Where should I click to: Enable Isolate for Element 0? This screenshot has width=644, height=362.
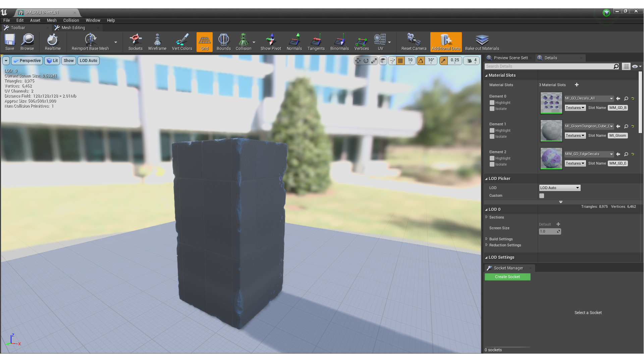[x=492, y=109]
